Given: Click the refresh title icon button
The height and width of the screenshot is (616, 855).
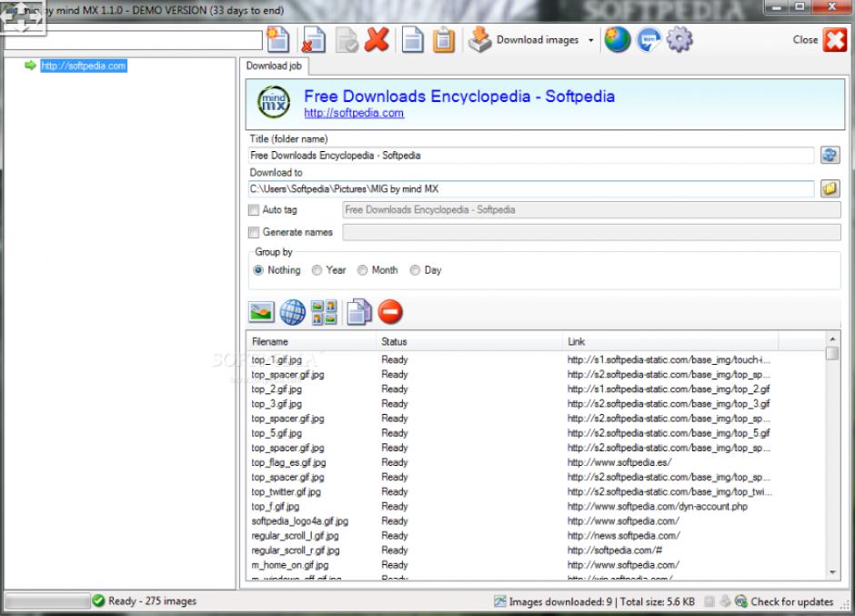Looking at the screenshot, I should [x=830, y=155].
